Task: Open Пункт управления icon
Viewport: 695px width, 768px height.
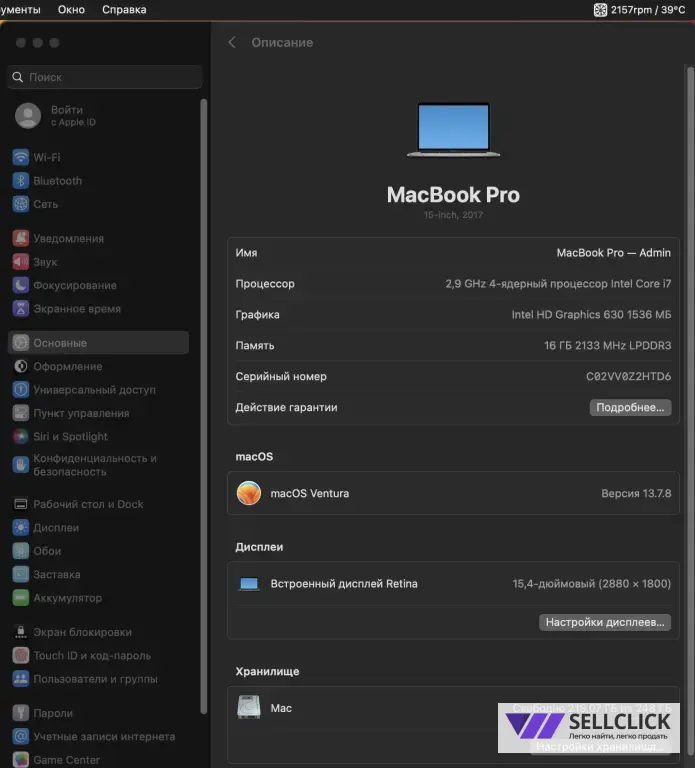Action: click(21, 413)
